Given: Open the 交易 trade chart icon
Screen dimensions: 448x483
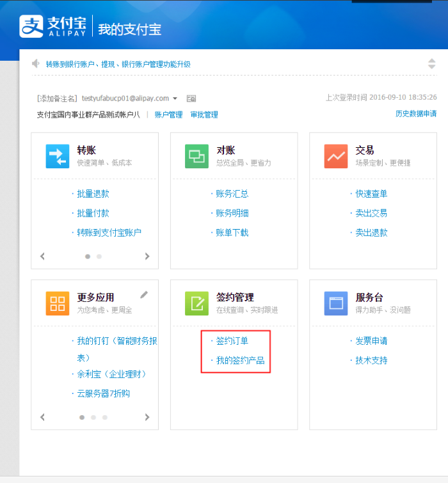Looking at the screenshot, I should 336,156.
